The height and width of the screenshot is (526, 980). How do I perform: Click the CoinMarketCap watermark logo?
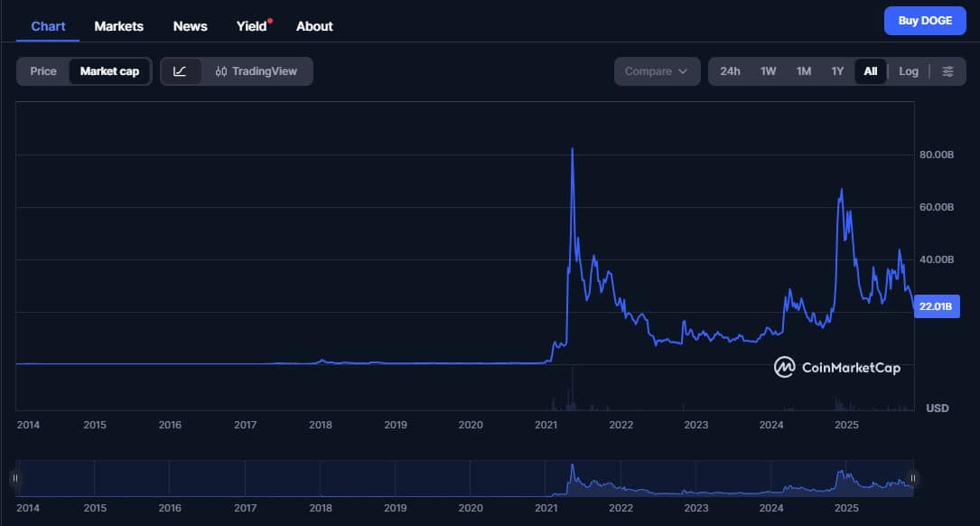836,367
